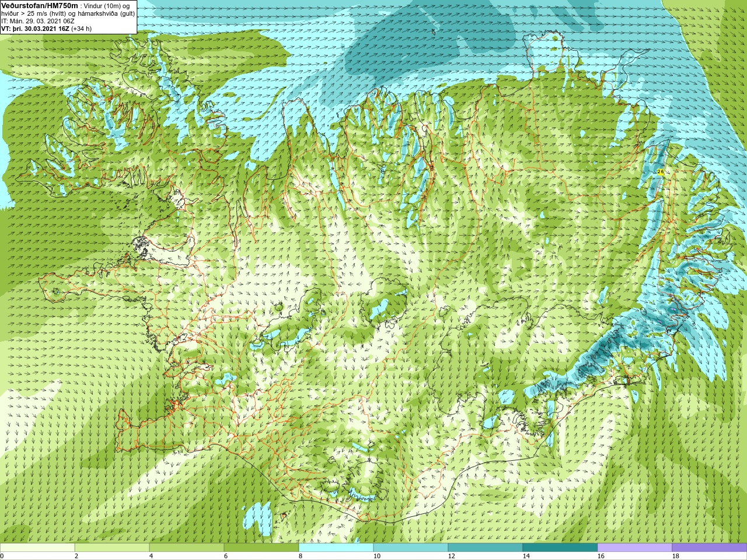Select the 2–4 m/s light green legend swatch
Screen dimensions: 747x560
point(112,548)
